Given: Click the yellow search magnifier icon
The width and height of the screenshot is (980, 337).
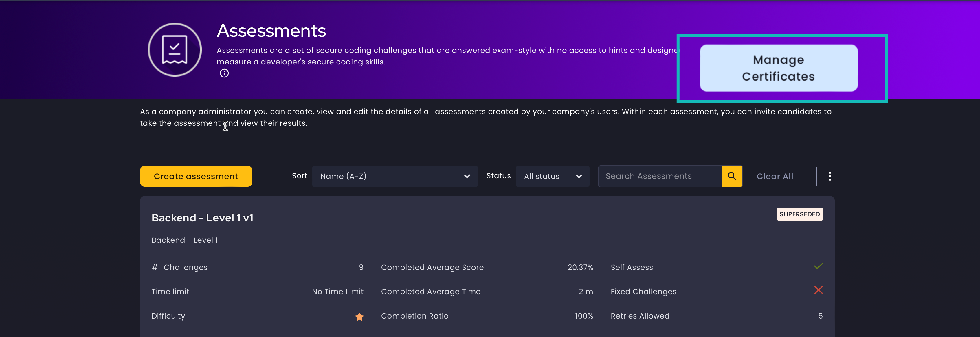Looking at the screenshot, I should (x=732, y=176).
